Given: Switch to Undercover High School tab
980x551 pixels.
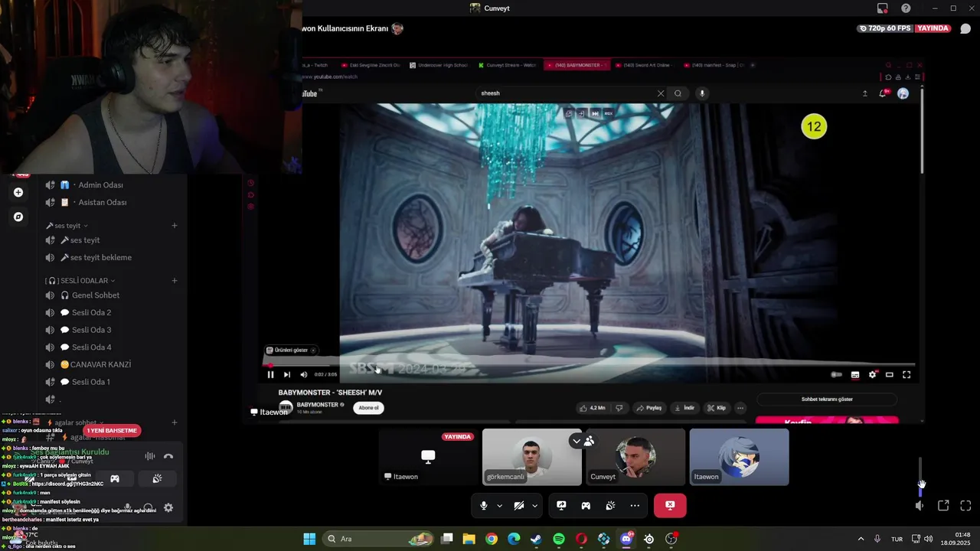Looking at the screenshot, I should click(439, 65).
